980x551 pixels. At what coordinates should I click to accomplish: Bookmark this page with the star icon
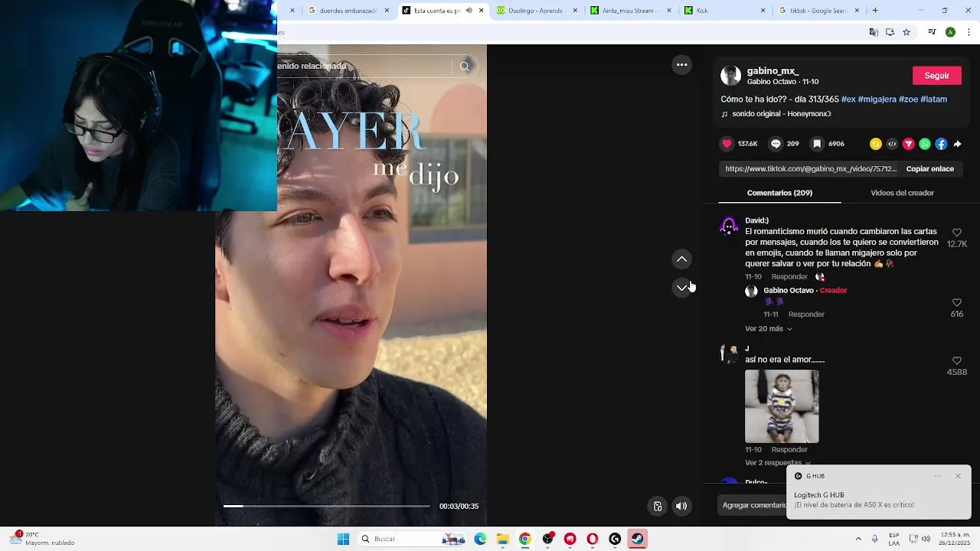(x=906, y=32)
